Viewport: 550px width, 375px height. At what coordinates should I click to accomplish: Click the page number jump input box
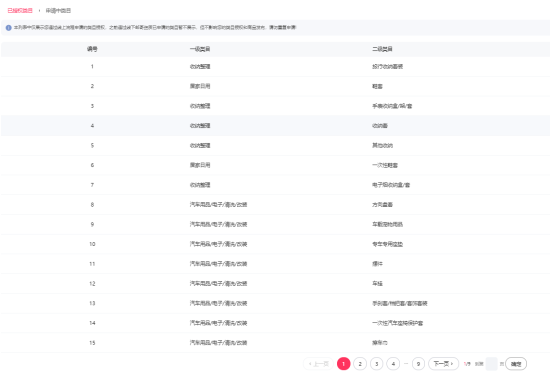[x=491, y=364]
